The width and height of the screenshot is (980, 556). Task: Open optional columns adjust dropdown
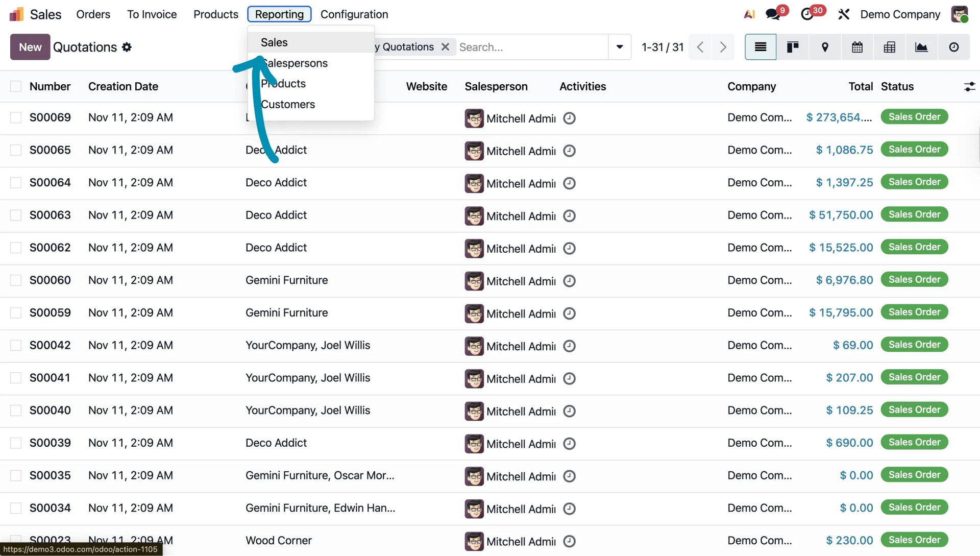coord(969,87)
